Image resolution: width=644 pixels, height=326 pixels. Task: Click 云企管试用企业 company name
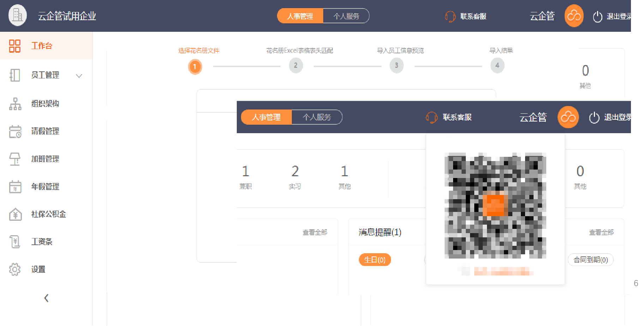coord(67,16)
